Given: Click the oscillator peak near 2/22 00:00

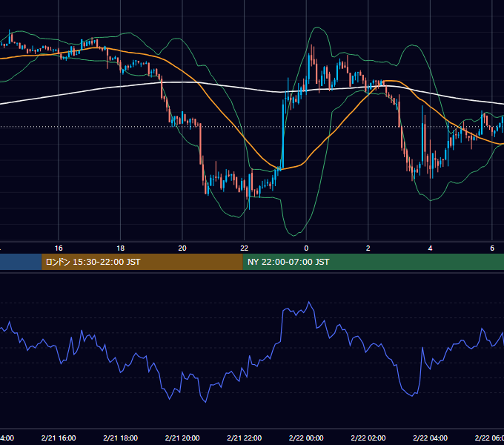Looking at the screenshot, I should [x=309, y=302].
